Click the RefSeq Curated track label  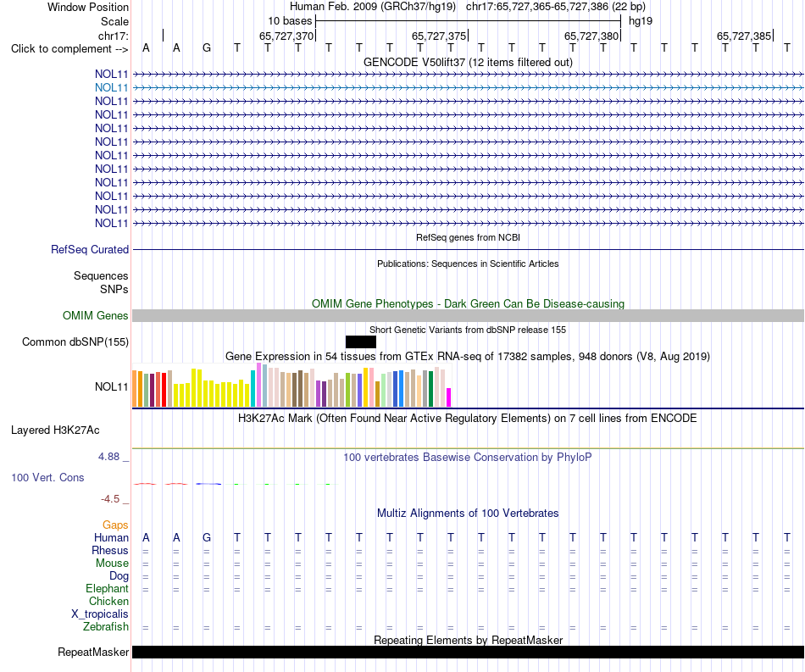pyautogui.click(x=90, y=249)
